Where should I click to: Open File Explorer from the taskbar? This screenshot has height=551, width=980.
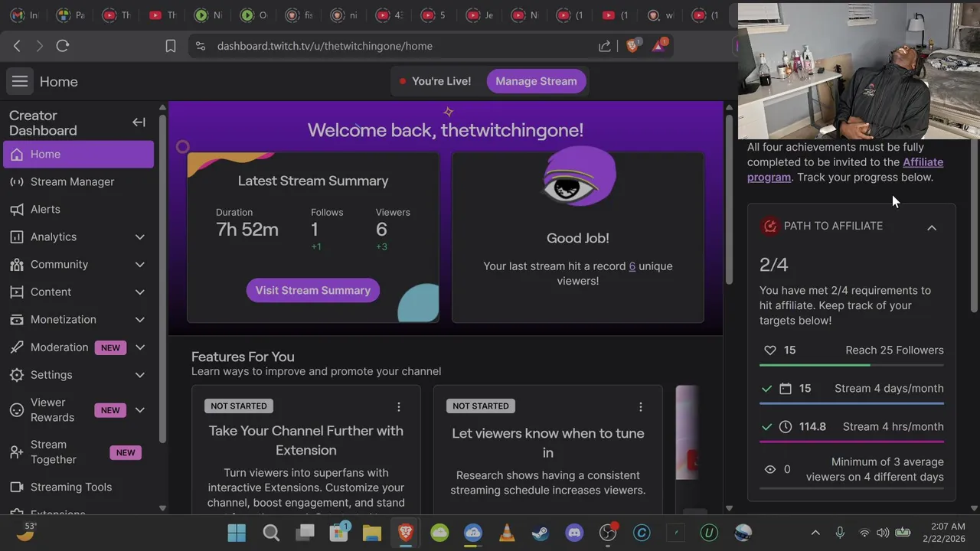click(372, 533)
